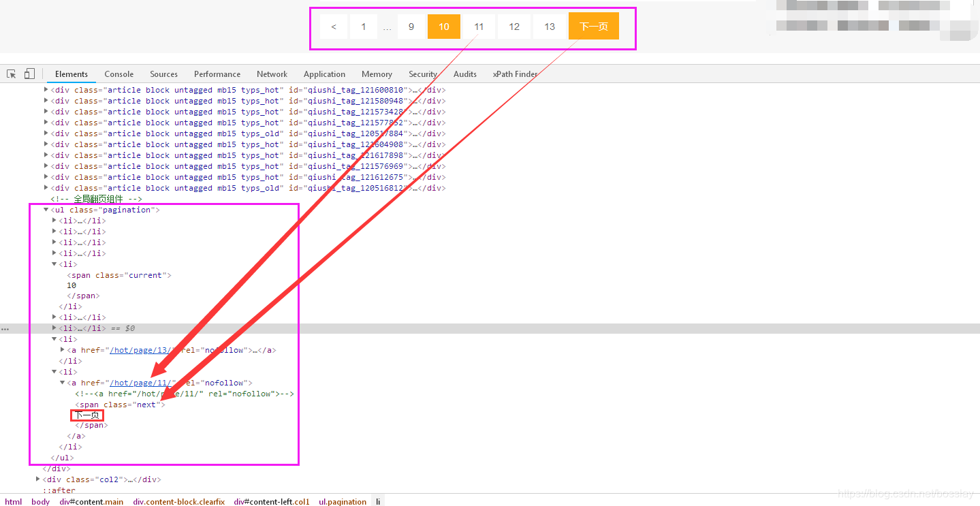Image resolution: width=980 pixels, height=506 pixels.
Task: Expand the highlighted li == $0 row
Action: click(54, 328)
